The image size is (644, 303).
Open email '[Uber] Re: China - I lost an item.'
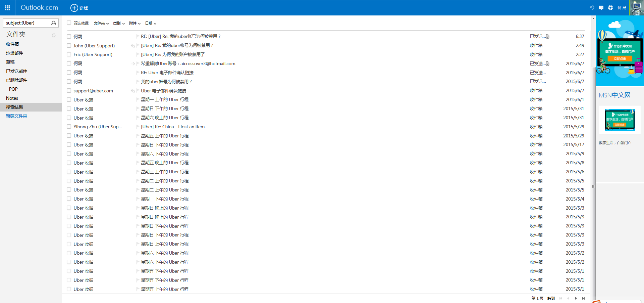[173, 127]
